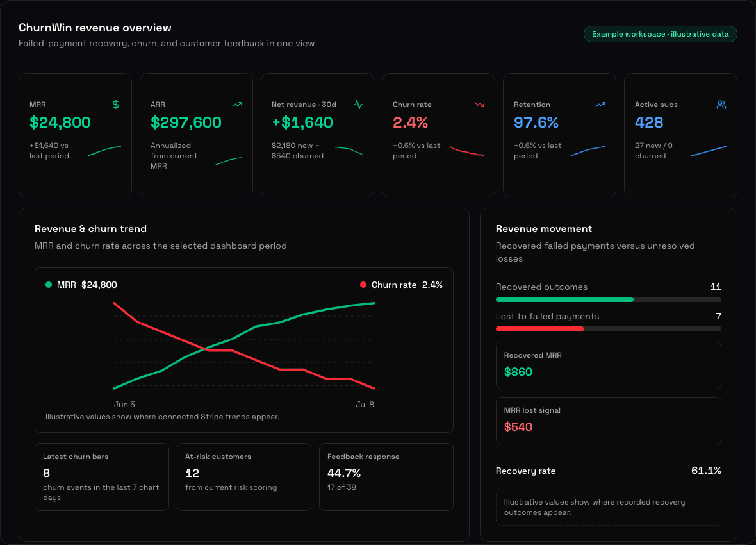Click the Lost to failed payments count 7
Image resolution: width=756 pixels, height=545 pixels.
(x=718, y=316)
